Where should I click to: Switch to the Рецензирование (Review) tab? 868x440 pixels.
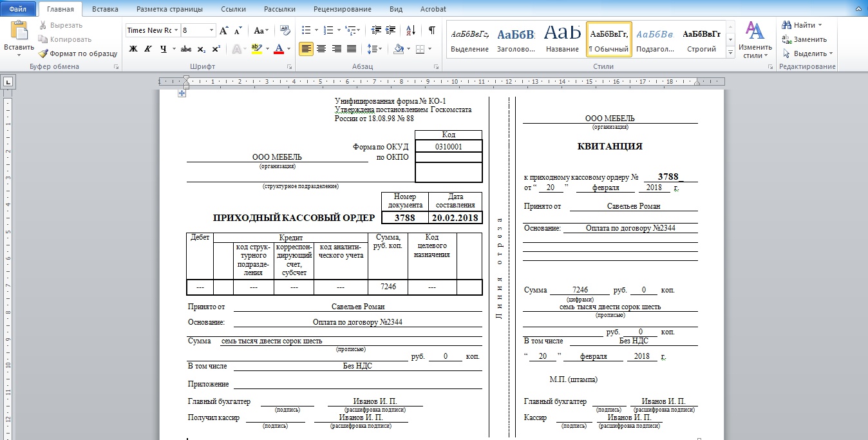click(343, 9)
